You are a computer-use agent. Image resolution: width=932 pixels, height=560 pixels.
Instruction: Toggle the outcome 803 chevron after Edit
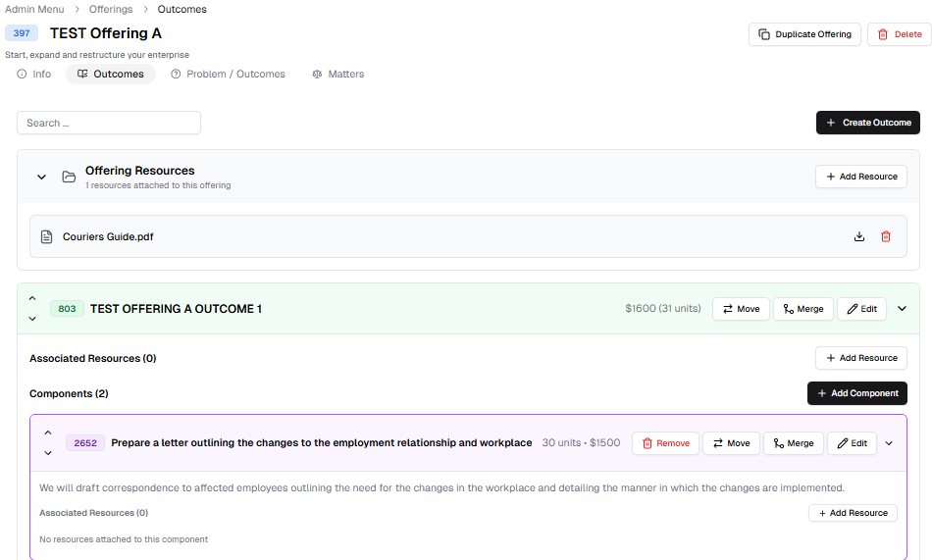902,309
